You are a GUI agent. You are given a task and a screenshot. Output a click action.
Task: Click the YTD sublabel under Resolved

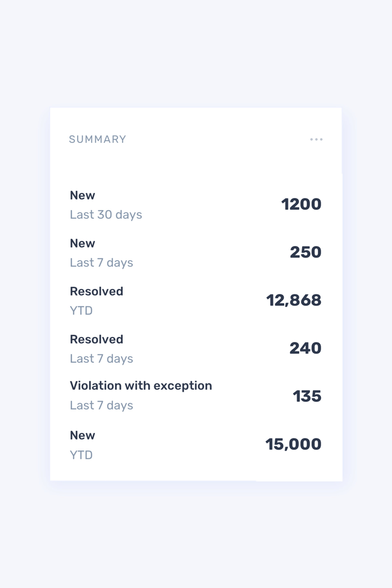(81, 311)
